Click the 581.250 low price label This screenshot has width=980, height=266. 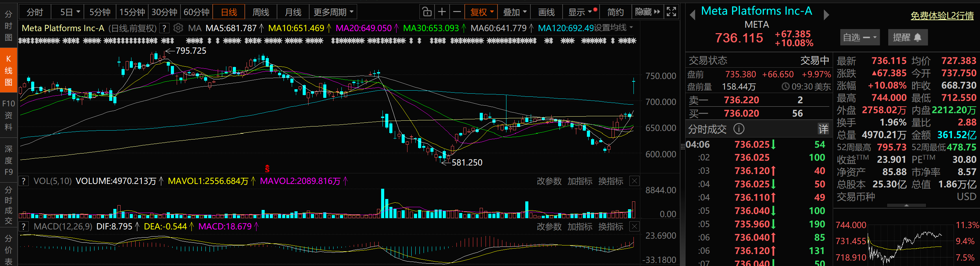467,163
